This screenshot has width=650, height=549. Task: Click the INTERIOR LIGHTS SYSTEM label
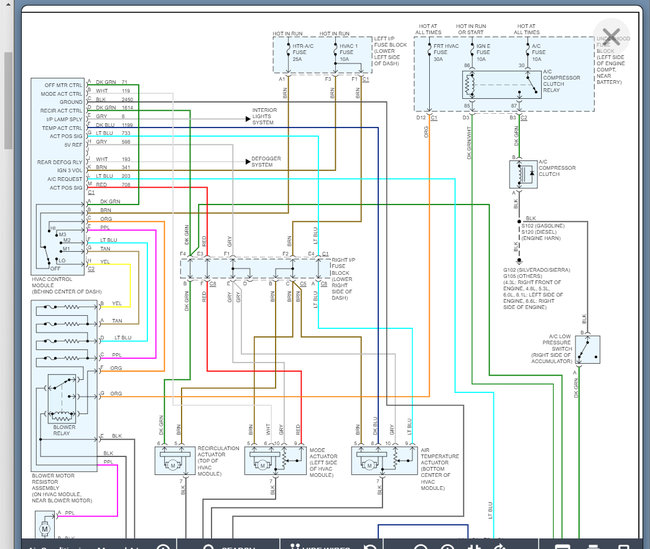coord(264,117)
